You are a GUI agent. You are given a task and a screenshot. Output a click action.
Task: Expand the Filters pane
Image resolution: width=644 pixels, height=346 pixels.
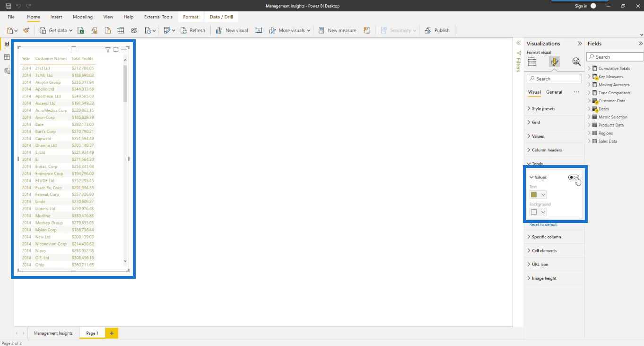click(518, 43)
